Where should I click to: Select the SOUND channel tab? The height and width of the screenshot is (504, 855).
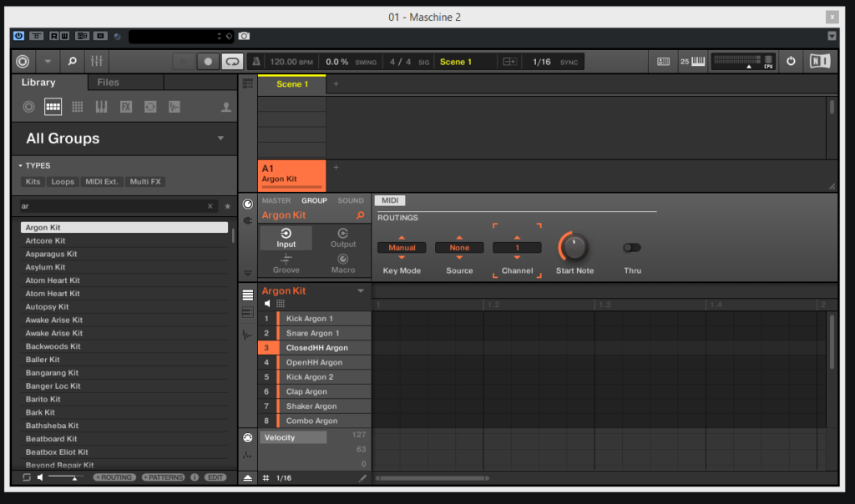pos(350,200)
